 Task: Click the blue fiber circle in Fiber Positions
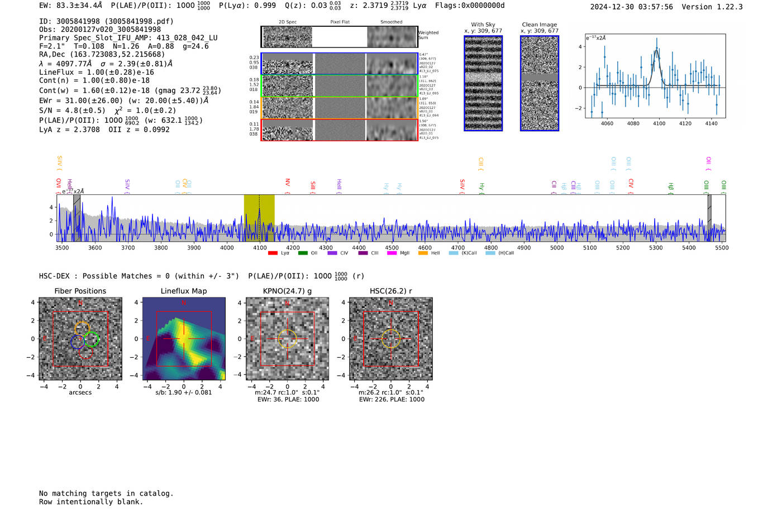coord(78,342)
